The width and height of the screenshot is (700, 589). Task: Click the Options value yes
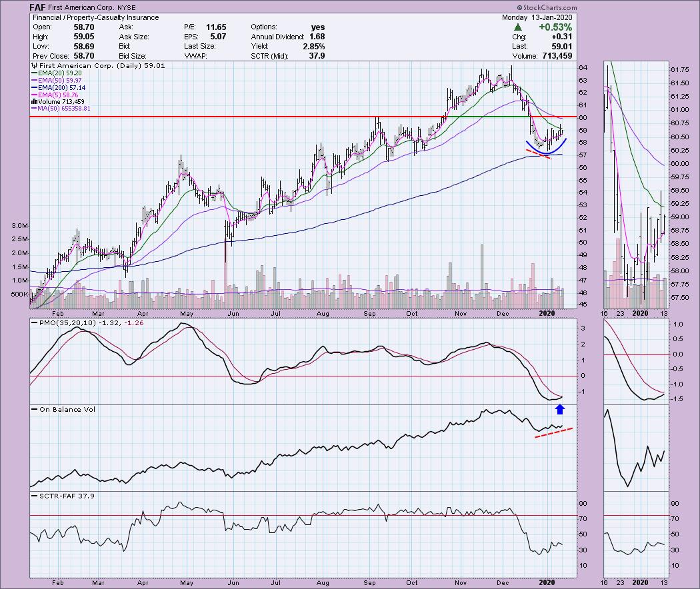318,27
